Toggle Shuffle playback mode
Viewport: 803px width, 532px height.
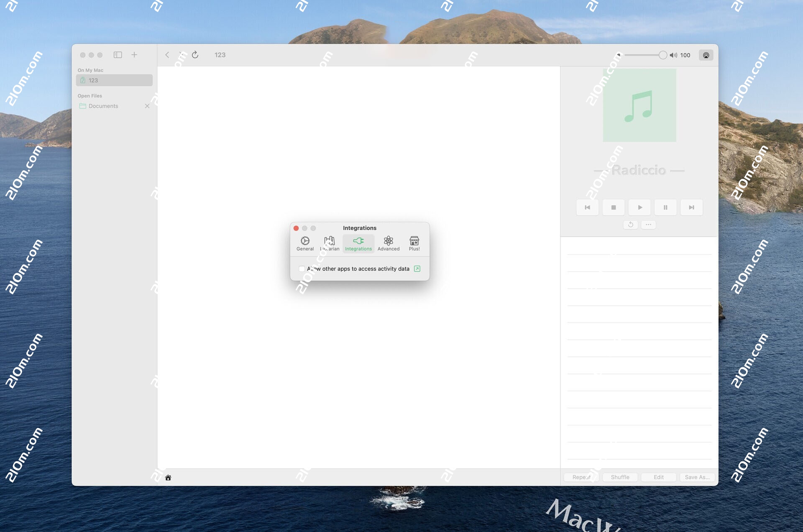tap(620, 477)
